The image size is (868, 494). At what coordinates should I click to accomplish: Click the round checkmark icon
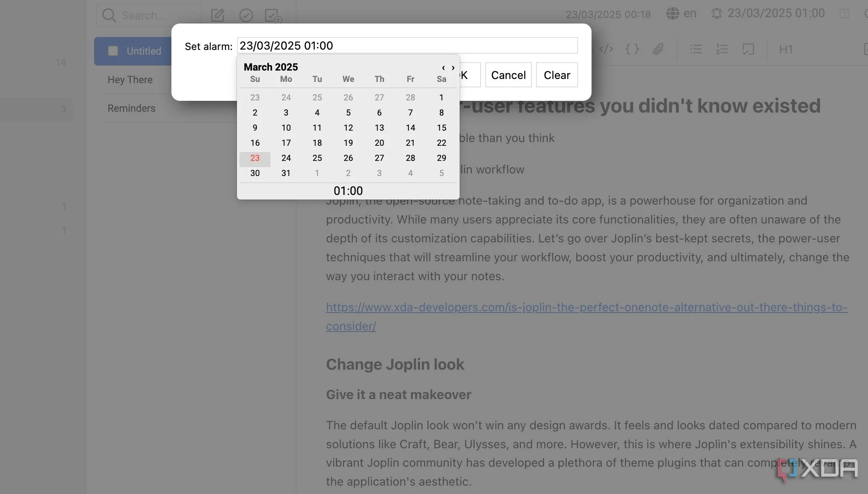[x=246, y=16]
